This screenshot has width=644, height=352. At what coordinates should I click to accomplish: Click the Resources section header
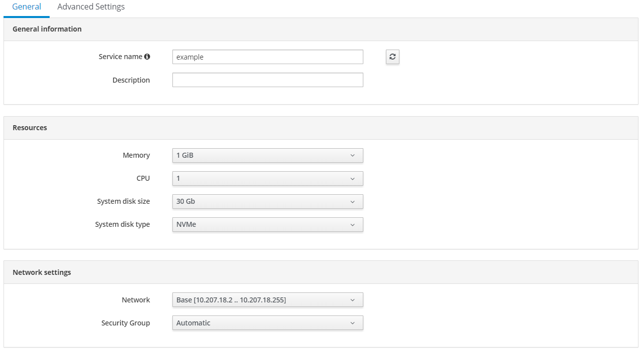tap(30, 128)
